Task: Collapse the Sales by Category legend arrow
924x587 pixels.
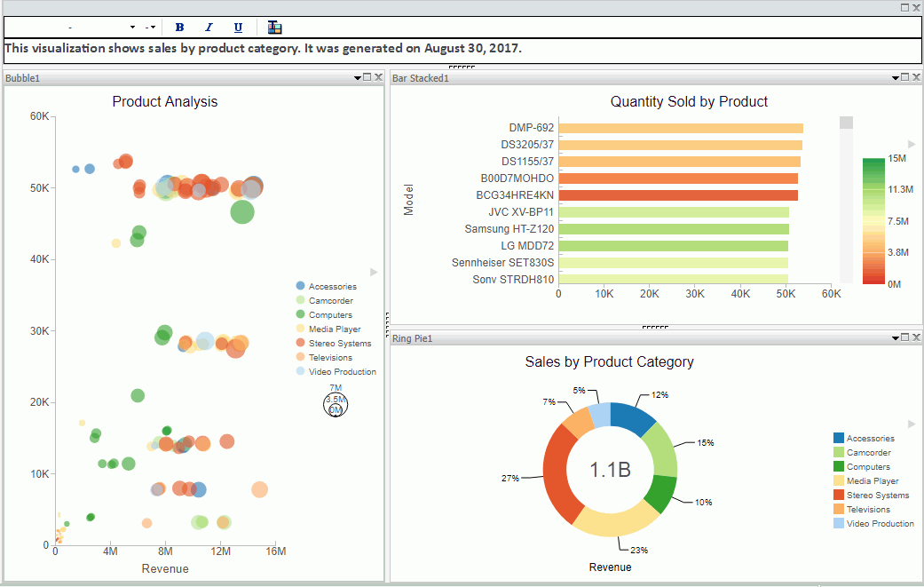Action: (911, 424)
